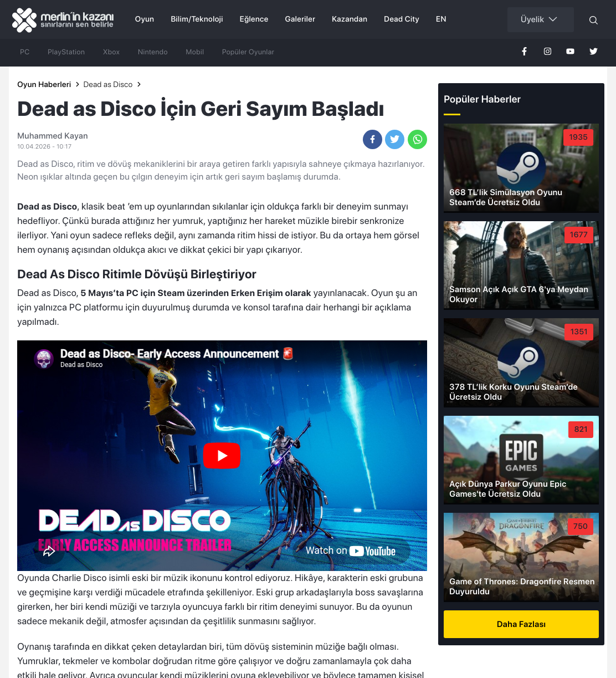This screenshot has width=616, height=678.
Task: Visit the Instagram page from header icon
Action: 547,52
